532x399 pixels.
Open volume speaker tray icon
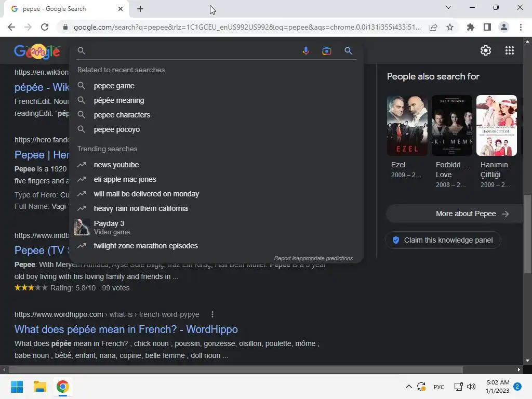point(471,387)
